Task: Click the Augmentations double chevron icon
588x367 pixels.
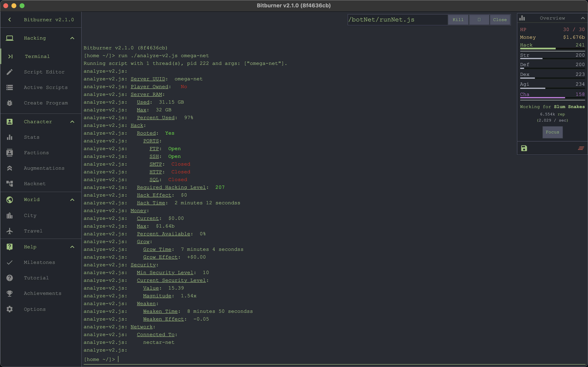Action: [x=10, y=168]
